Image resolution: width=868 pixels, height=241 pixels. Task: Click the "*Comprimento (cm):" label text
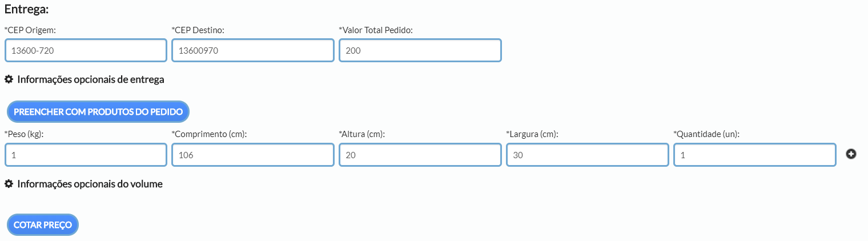tap(212, 134)
